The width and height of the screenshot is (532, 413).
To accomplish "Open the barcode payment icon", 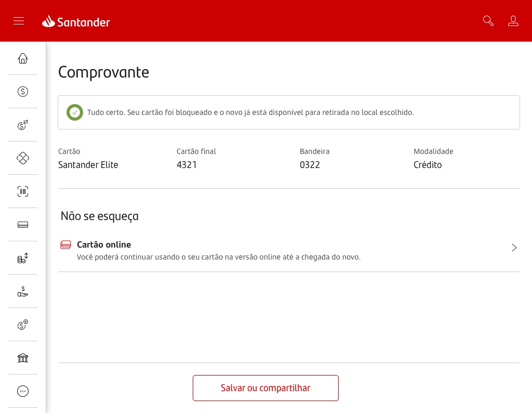I will click(x=23, y=191).
